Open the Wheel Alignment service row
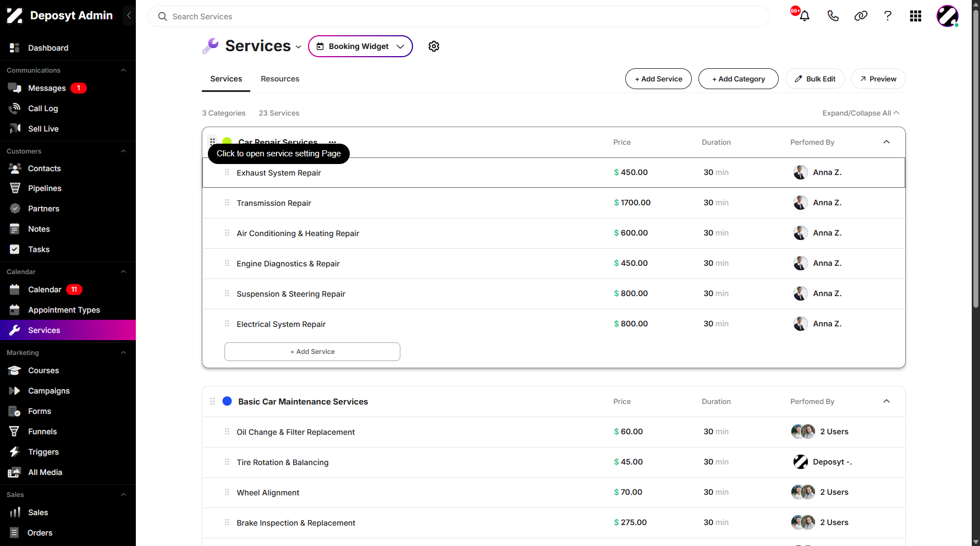The height and width of the screenshot is (546, 980). (554, 493)
